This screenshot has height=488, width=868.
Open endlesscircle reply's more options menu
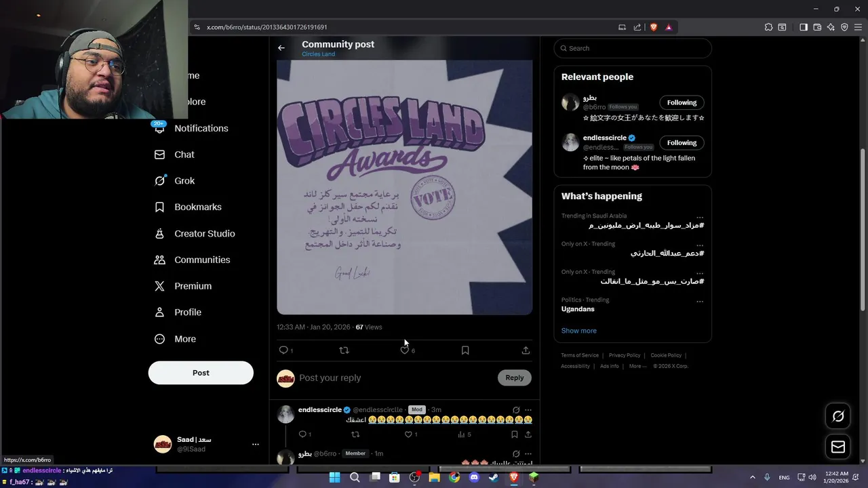pyautogui.click(x=528, y=410)
